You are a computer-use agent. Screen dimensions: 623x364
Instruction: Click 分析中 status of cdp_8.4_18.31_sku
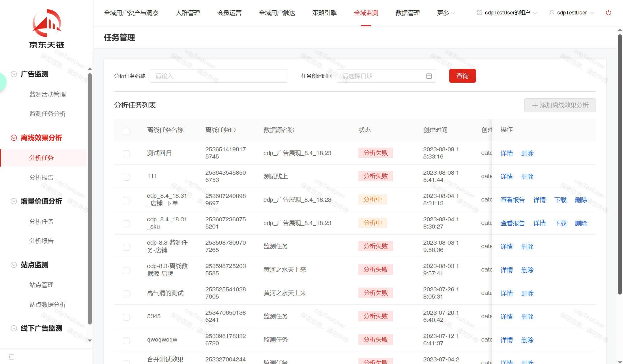(x=373, y=223)
